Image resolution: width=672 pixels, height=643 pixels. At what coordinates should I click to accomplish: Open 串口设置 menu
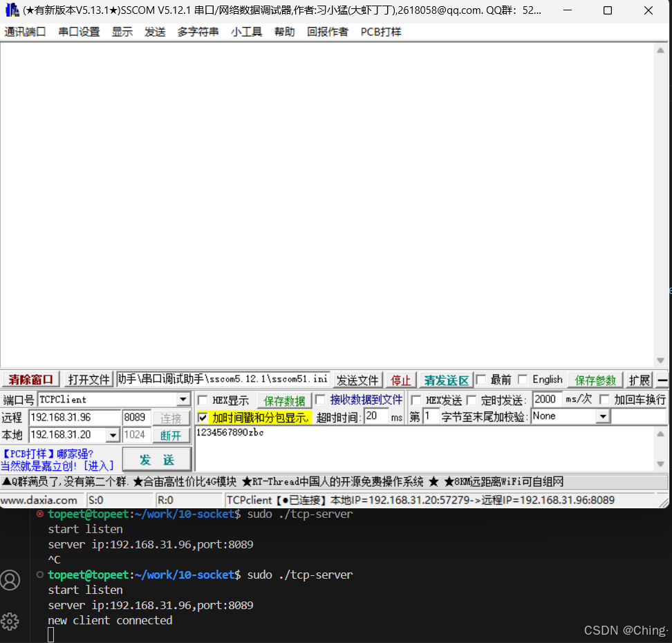79,32
